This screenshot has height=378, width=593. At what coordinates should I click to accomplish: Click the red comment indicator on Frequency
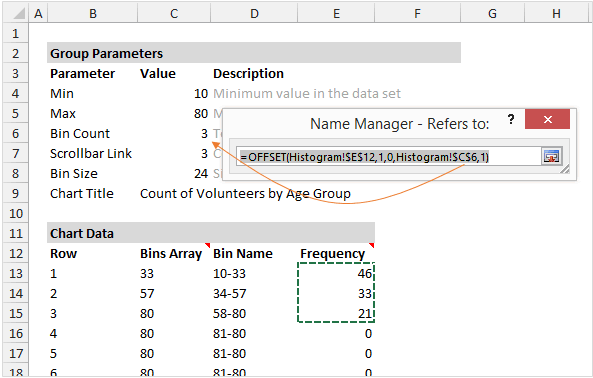[x=372, y=245]
